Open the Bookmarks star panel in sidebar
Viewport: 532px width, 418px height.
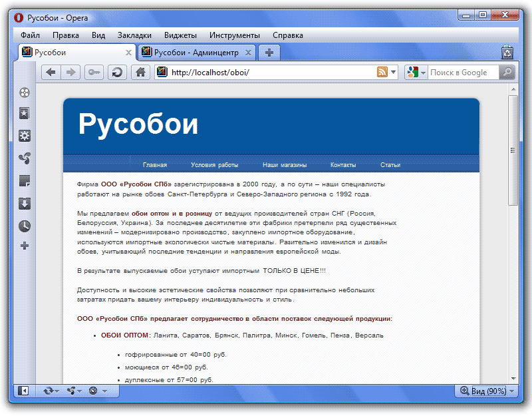(25, 114)
